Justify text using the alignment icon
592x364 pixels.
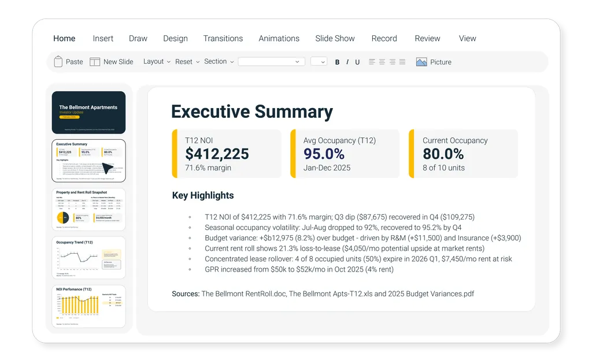pos(402,62)
